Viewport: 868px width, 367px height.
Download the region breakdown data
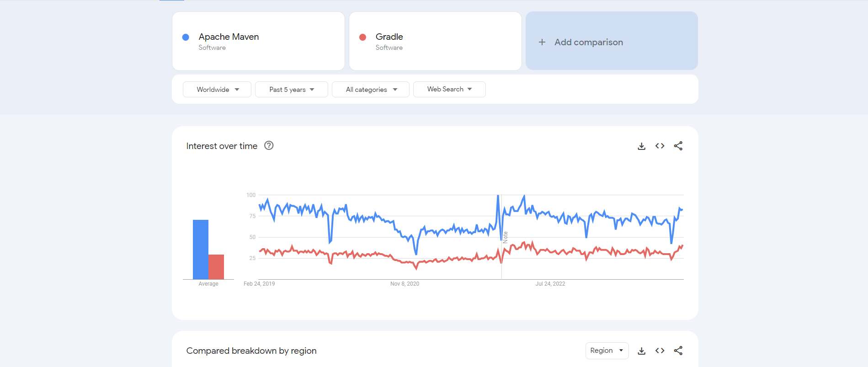pyautogui.click(x=641, y=351)
